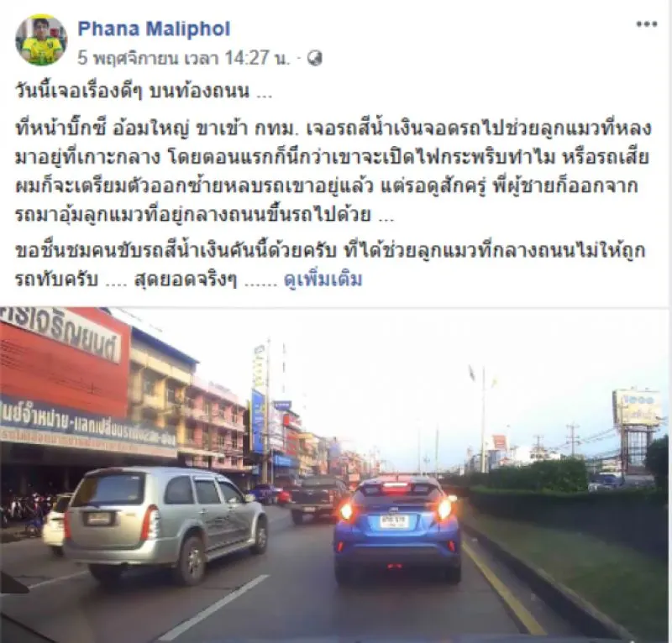
Task: Click the silver SUV's rear license plate
Action: click(x=99, y=519)
